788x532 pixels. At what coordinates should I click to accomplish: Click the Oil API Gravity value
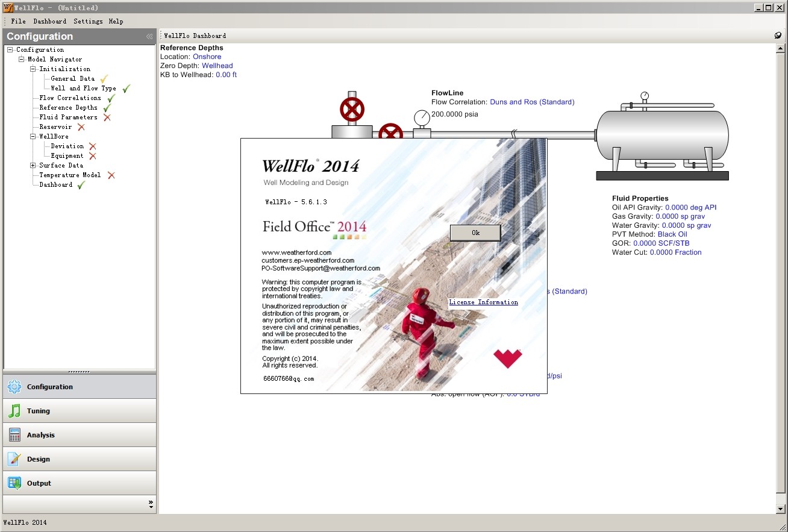(691, 207)
